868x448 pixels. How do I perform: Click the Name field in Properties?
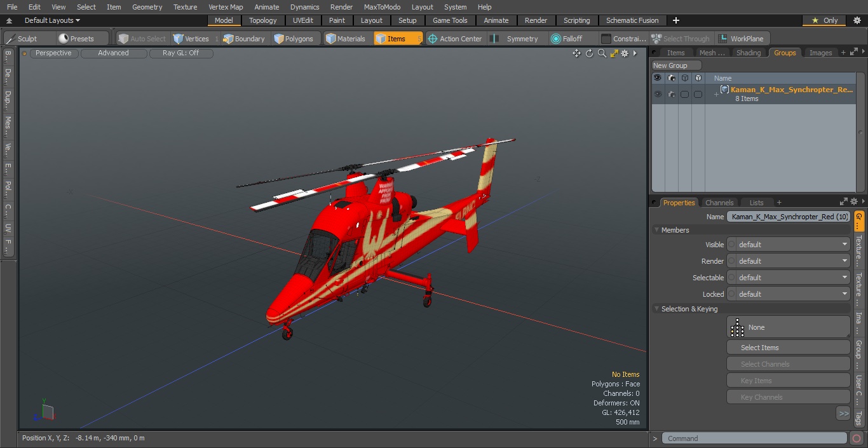789,217
